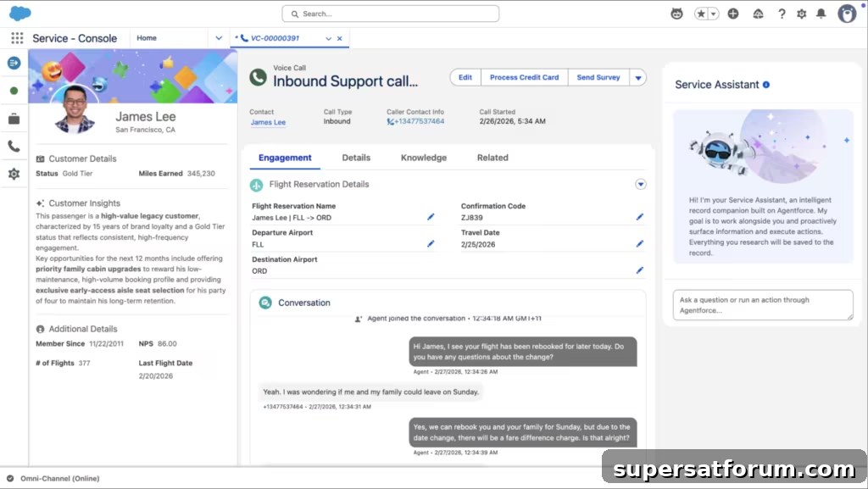Open the James Lee contact link
868x489 pixels.
coord(268,122)
